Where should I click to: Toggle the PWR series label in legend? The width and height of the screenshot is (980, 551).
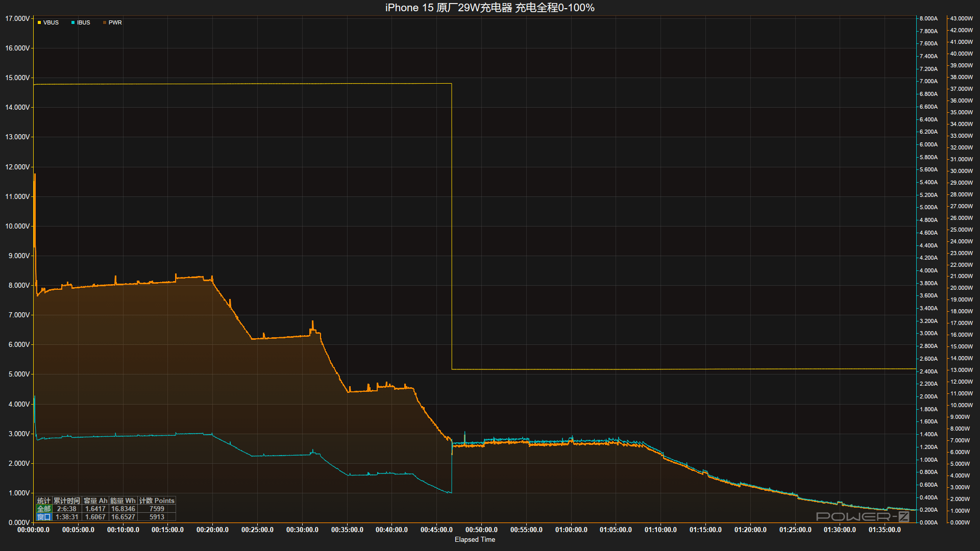coord(115,22)
